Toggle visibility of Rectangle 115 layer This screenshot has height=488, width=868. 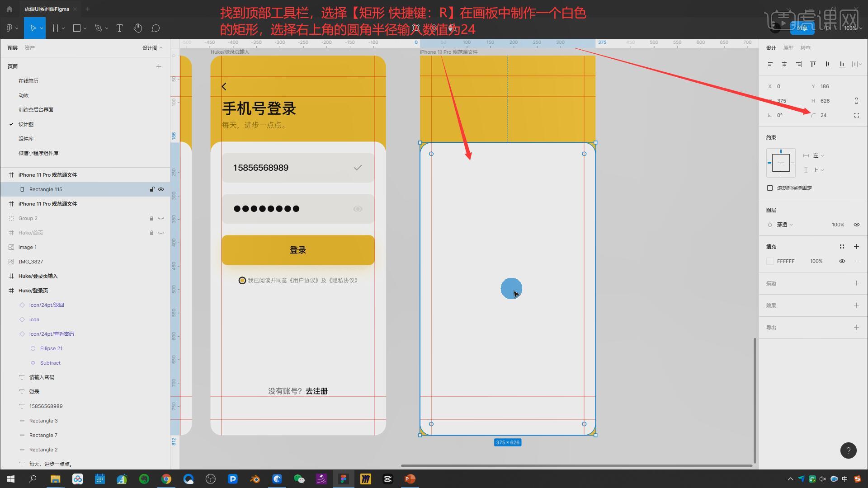click(161, 189)
